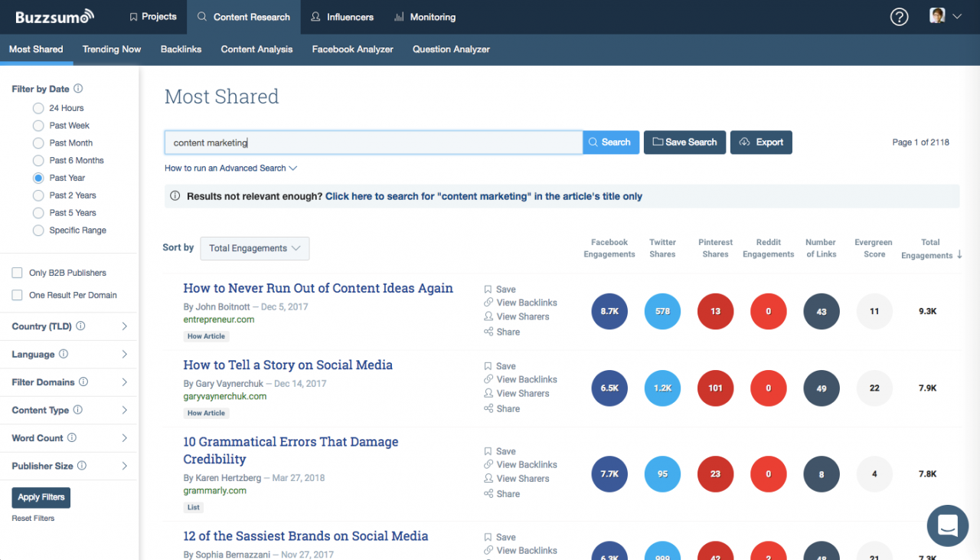Click Facebook engagements circle 7.7K
Screen dimensions: 980x560
[x=609, y=474]
